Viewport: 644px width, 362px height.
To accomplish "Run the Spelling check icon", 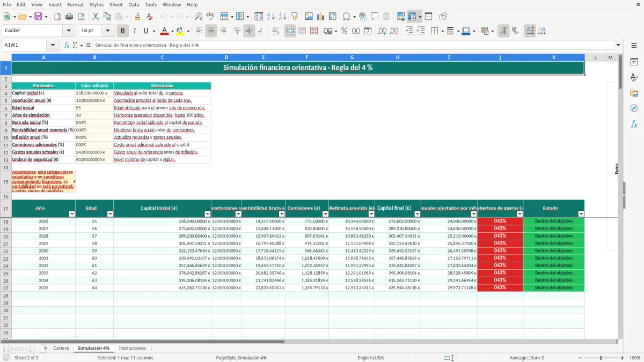I will 210,17.
